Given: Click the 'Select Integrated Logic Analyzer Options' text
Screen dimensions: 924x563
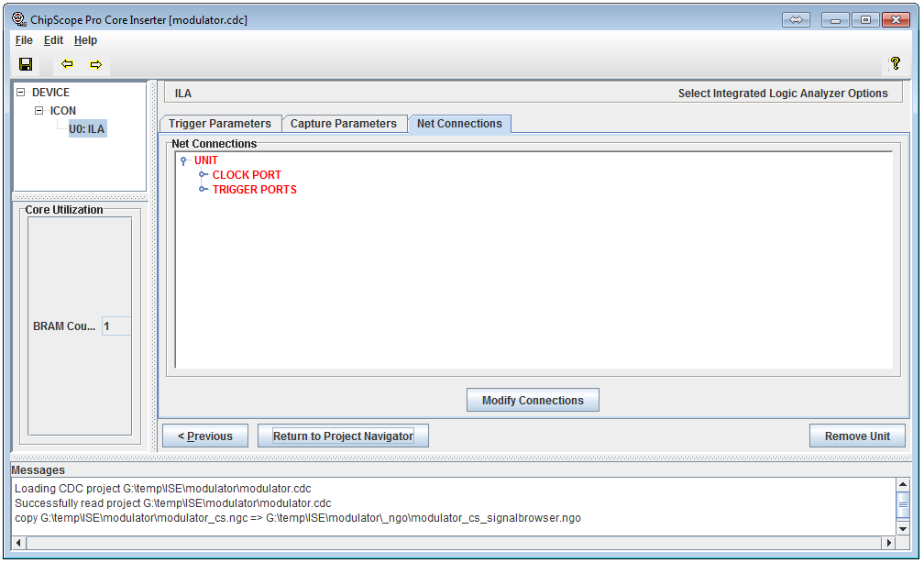Looking at the screenshot, I should pos(783,94).
